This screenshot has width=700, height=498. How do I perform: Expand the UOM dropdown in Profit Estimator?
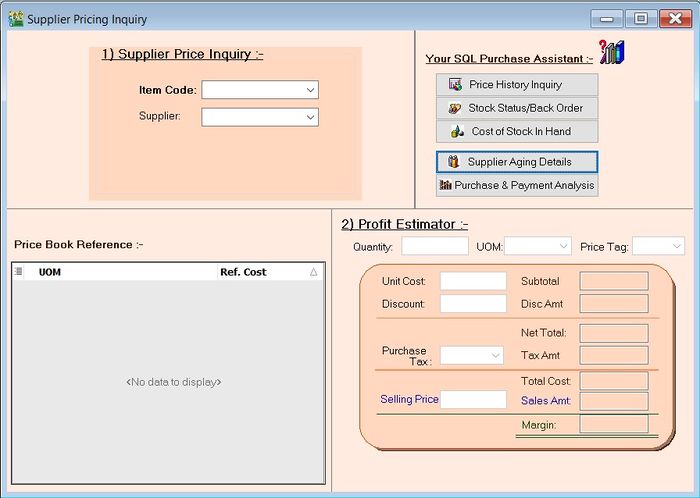pos(563,246)
